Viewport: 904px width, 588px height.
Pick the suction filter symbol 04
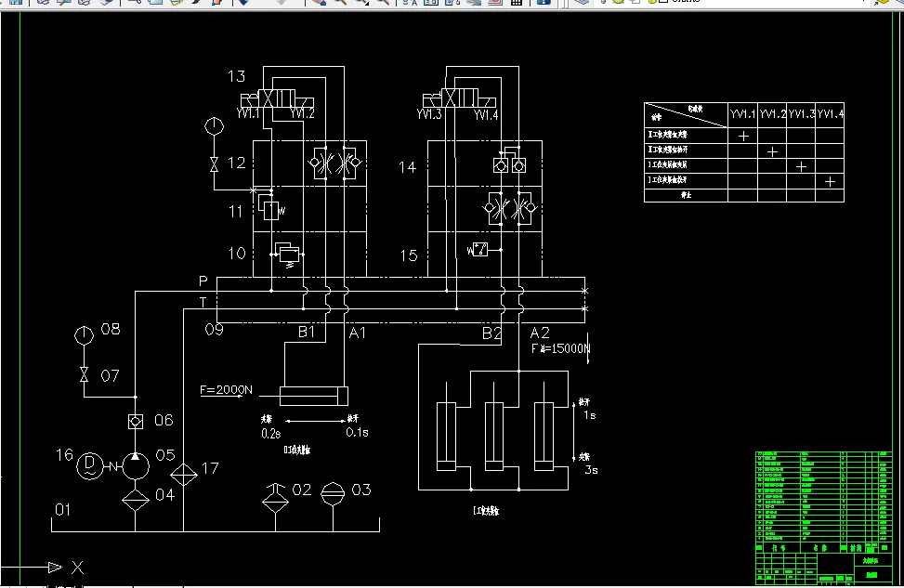pyautogui.click(x=136, y=499)
